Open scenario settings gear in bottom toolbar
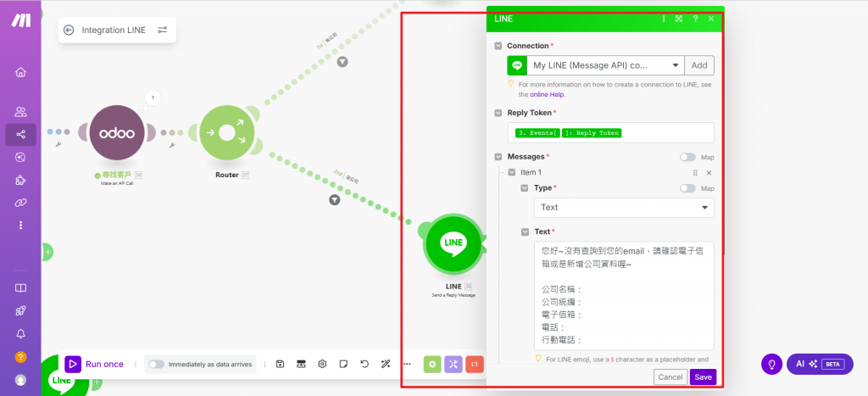The height and width of the screenshot is (396, 868). pyautogui.click(x=322, y=364)
